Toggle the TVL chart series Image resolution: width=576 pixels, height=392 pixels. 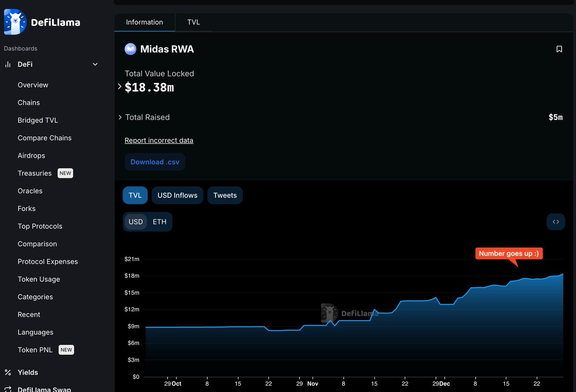click(x=135, y=195)
